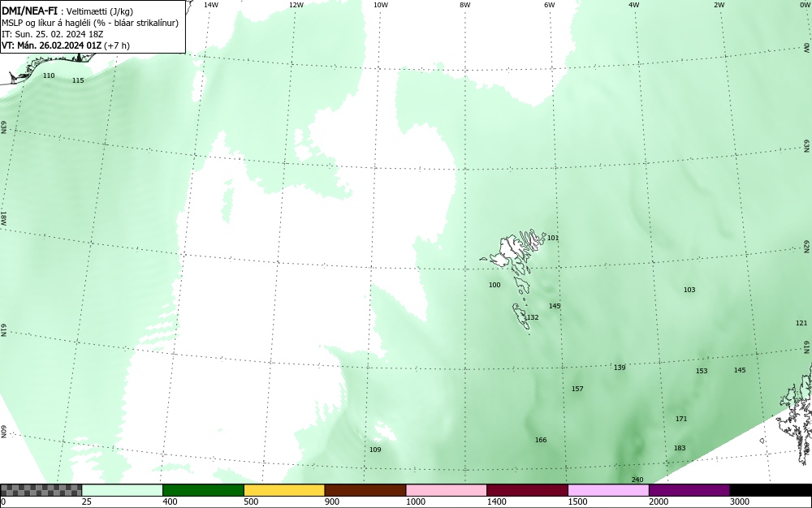Viewport: 812px width, 508px height.
Task: Click the legend scale label 400
Action: pyautogui.click(x=170, y=502)
